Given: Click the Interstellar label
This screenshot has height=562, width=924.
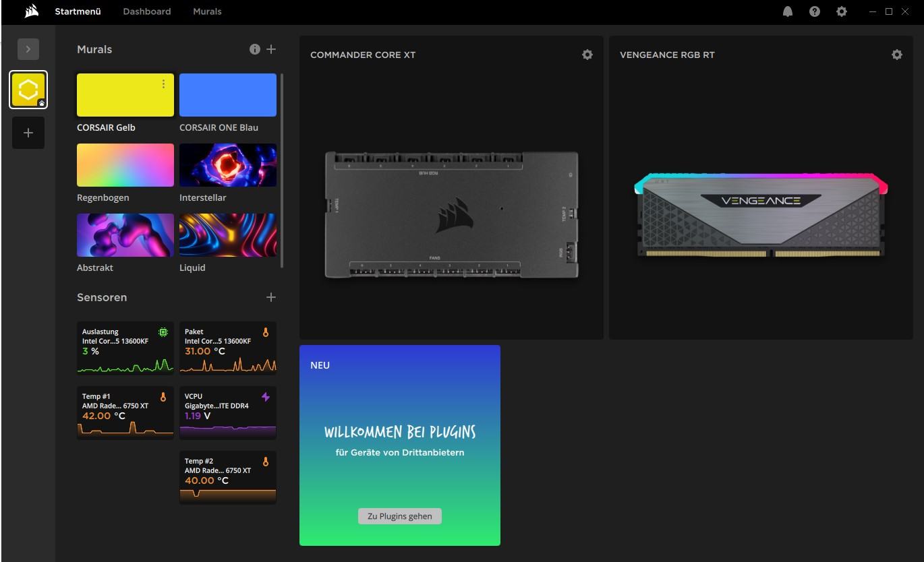Looking at the screenshot, I should [203, 197].
